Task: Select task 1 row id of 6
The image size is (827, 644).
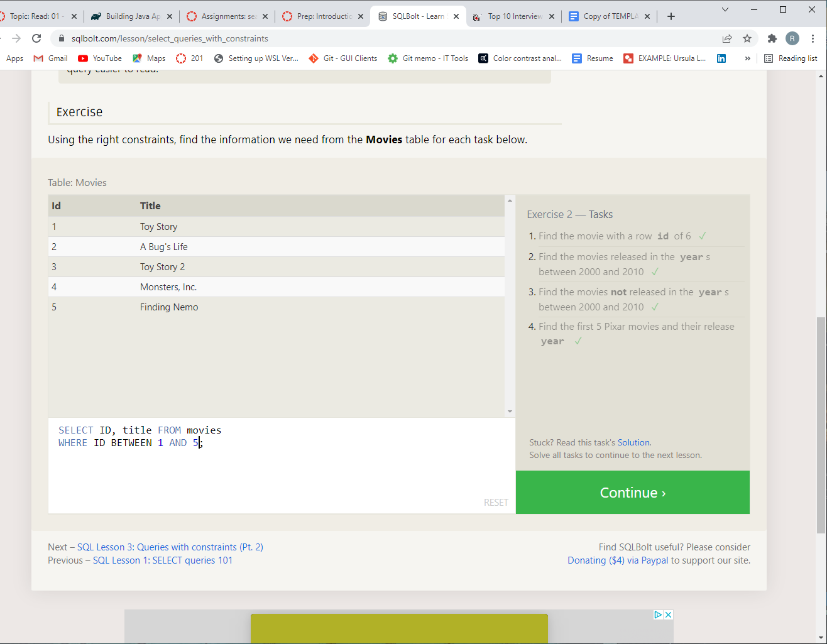Action: tap(636, 236)
